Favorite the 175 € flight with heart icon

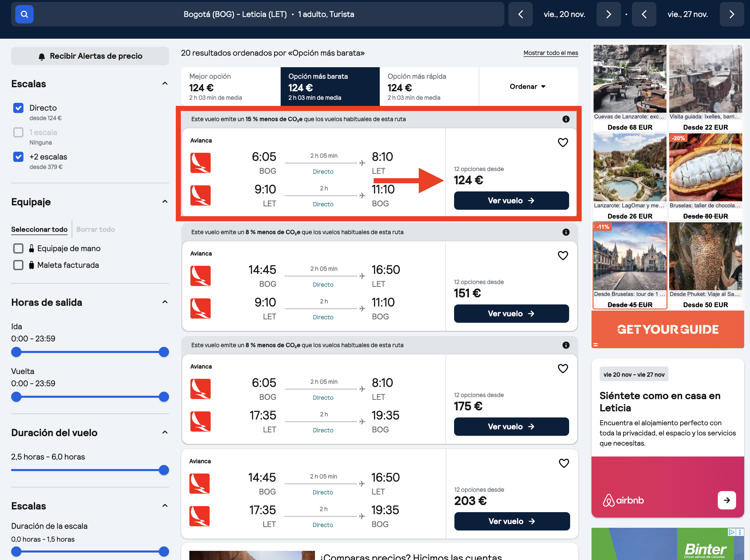(563, 369)
